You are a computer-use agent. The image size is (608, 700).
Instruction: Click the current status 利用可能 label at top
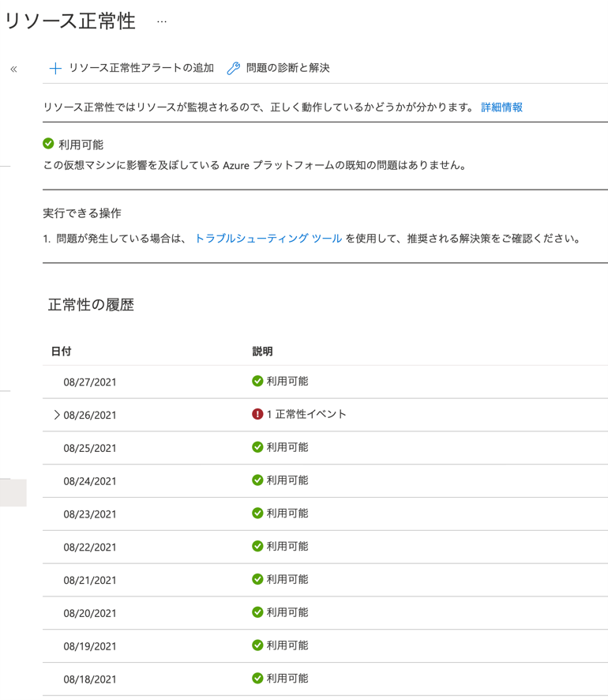click(81, 145)
